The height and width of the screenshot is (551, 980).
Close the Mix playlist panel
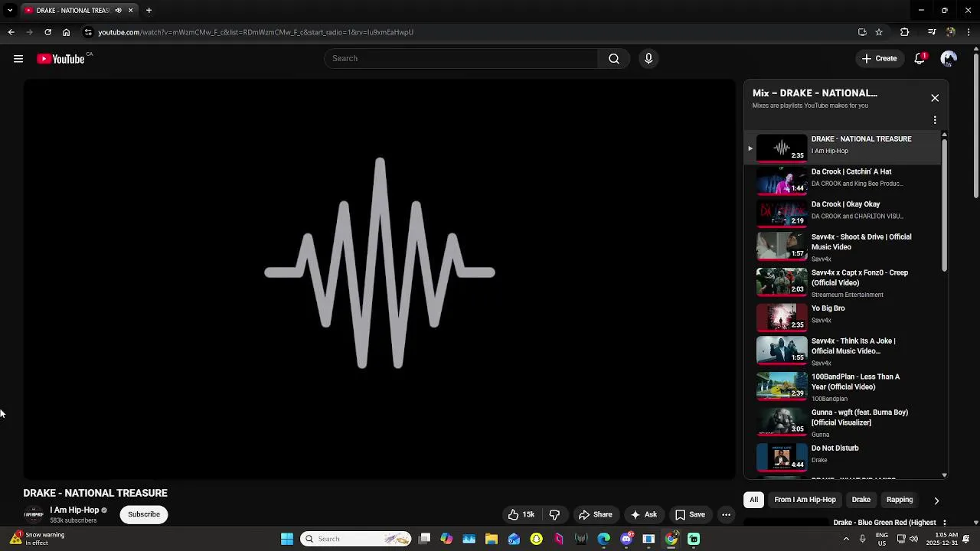click(935, 98)
